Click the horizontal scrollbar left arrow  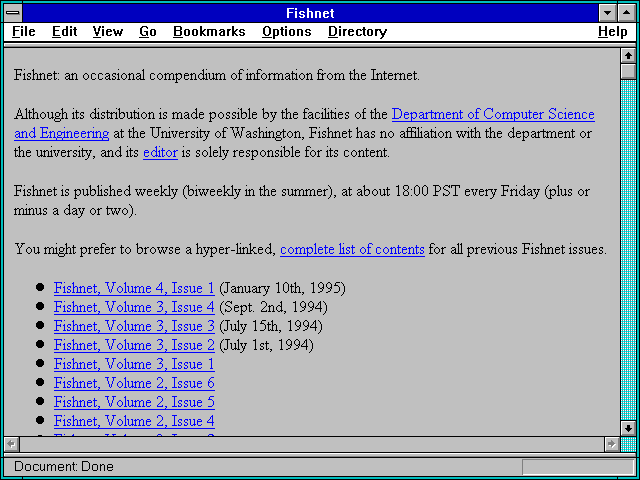[11, 444]
